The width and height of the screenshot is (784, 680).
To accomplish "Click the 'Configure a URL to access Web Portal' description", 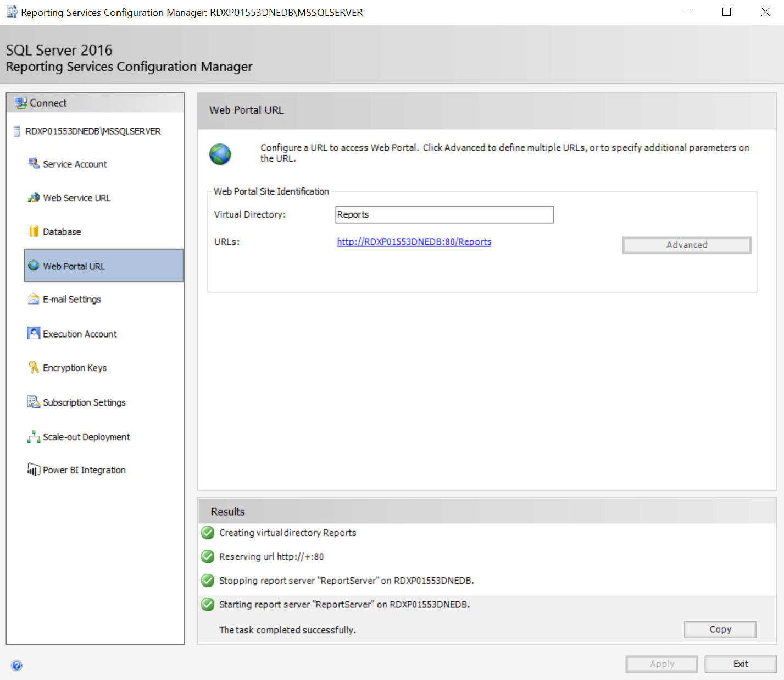I will [x=505, y=153].
